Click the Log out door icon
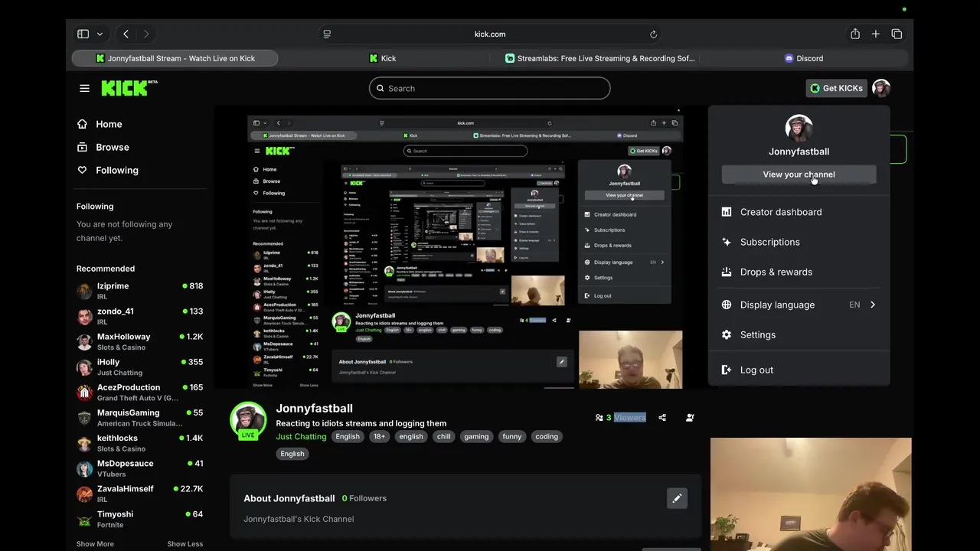 click(727, 370)
